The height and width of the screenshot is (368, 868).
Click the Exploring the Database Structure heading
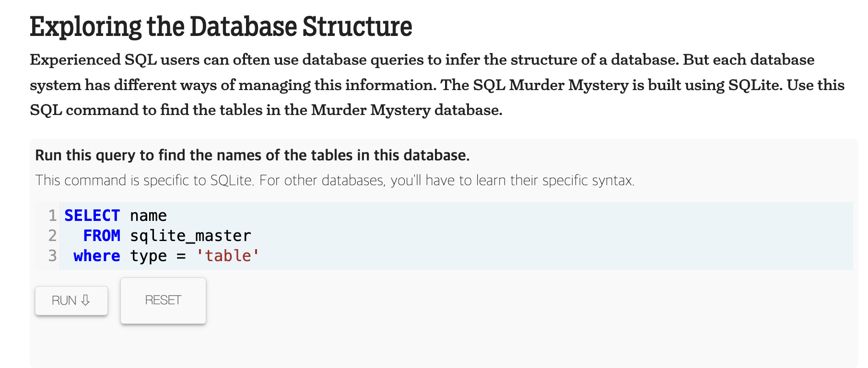click(x=221, y=26)
